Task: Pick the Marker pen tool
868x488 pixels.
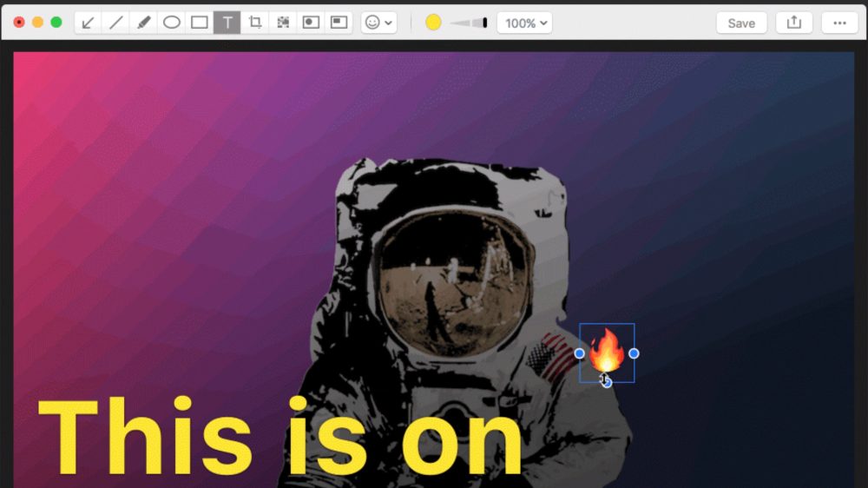Action: (144, 23)
